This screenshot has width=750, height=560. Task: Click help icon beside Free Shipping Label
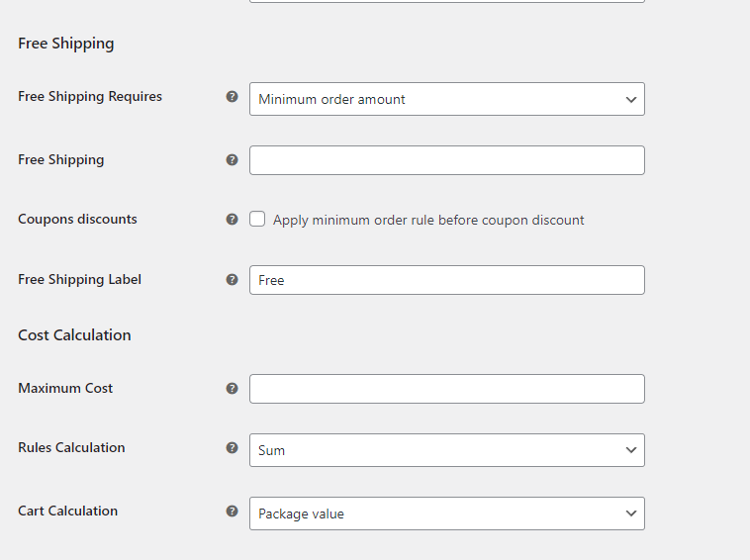click(x=232, y=279)
